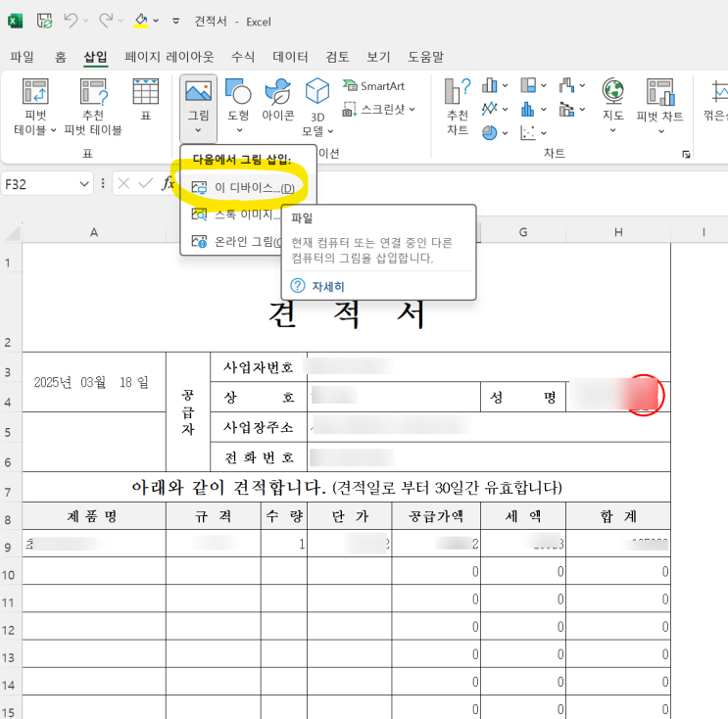Open the 지도 (Maps) chart icon

(613, 94)
